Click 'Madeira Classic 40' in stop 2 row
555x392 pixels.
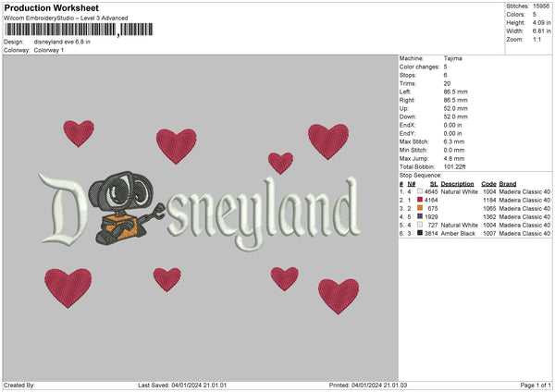[524, 200]
